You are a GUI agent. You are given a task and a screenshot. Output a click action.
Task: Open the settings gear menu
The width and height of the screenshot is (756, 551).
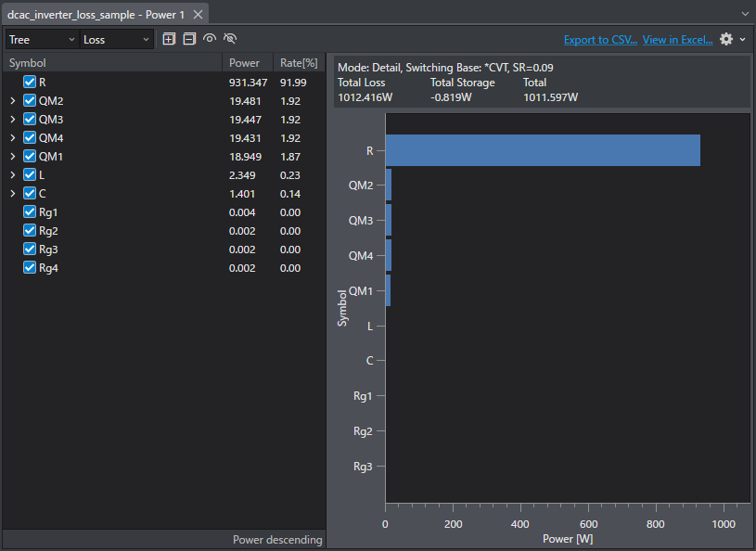pos(726,39)
